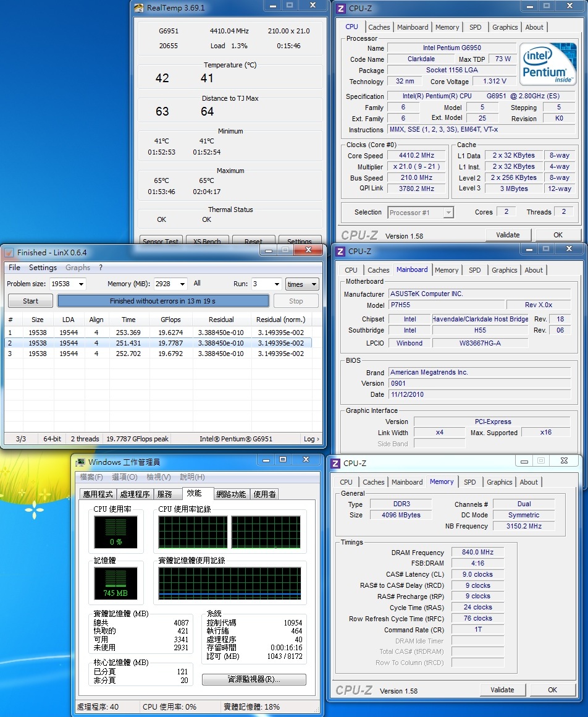Viewport: 588px width, 717px height.
Task: Open Graphics tab in the CPU-Z Processor window
Action: tap(505, 27)
